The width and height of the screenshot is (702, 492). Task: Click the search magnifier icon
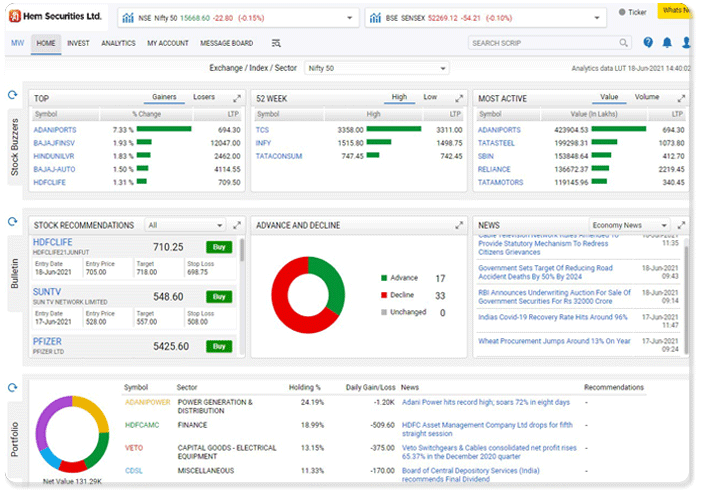point(623,43)
